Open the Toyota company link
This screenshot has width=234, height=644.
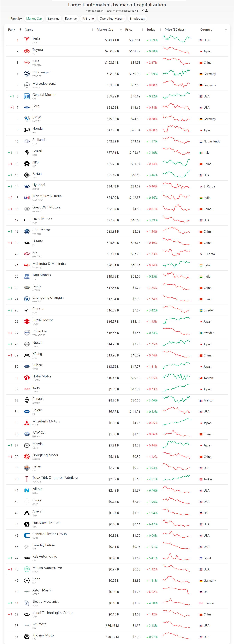coord(37,50)
